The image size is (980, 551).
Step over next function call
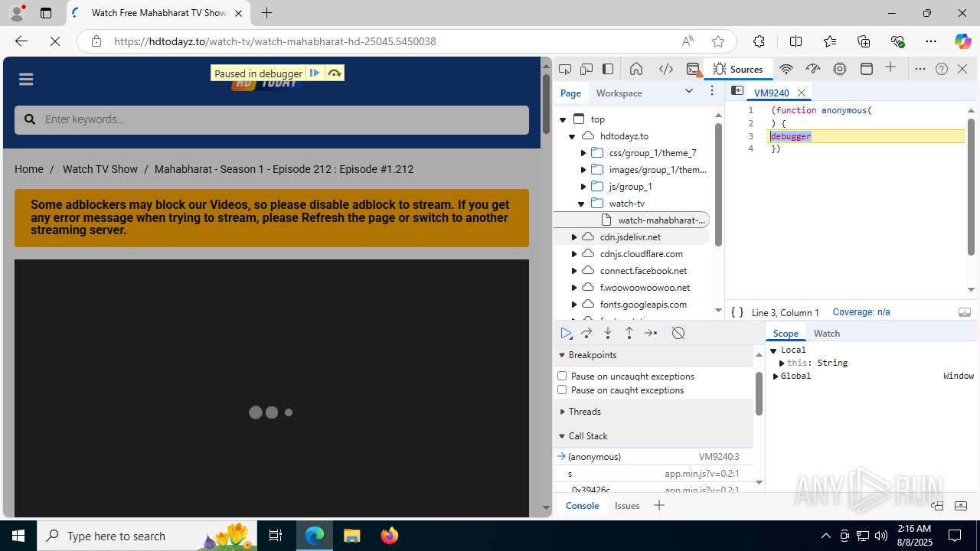[586, 333]
